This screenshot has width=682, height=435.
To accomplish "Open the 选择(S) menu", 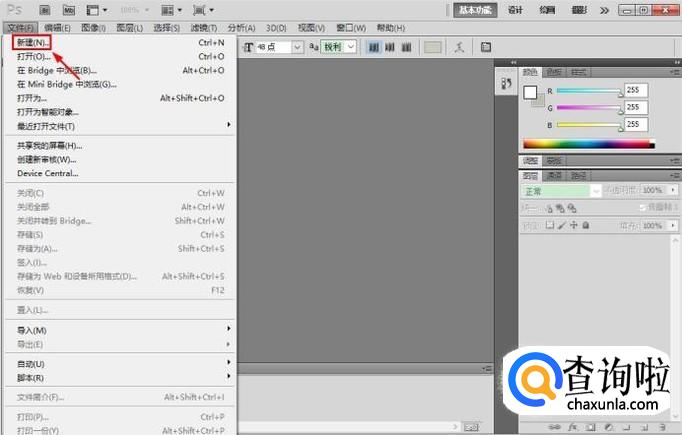I will point(167,28).
